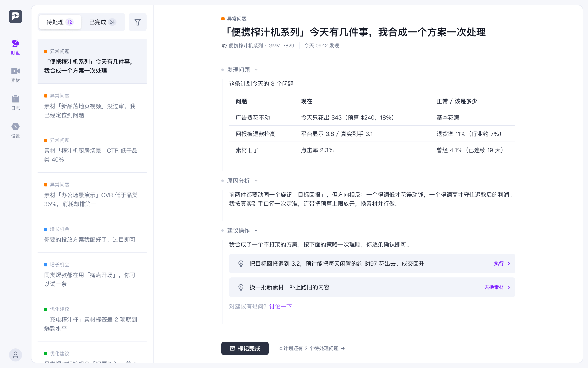Click the 问题 column header

click(x=241, y=101)
